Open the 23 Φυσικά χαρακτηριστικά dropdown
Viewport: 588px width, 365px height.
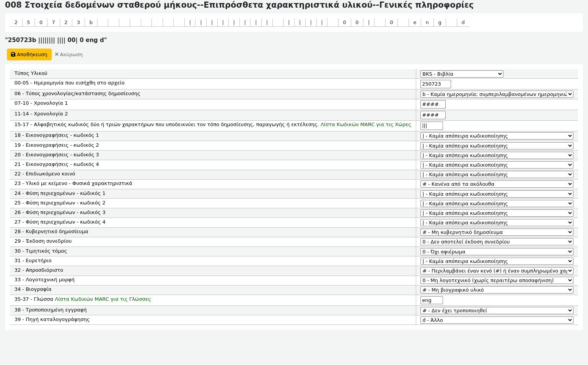[x=496, y=184]
